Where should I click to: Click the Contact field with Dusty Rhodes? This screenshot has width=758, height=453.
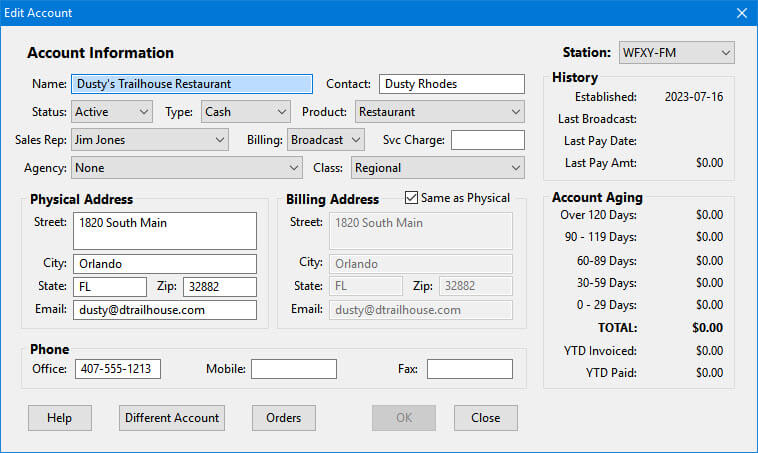(451, 84)
